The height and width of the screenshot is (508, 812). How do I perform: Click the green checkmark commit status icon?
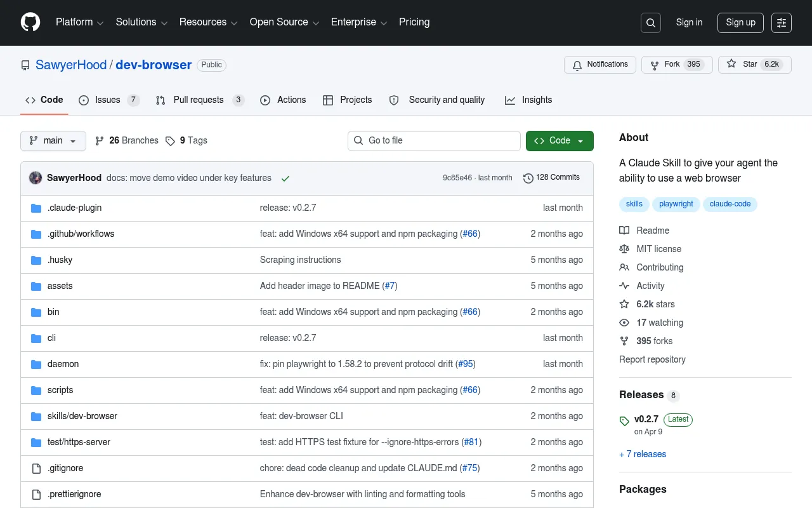(x=285, y=178)
